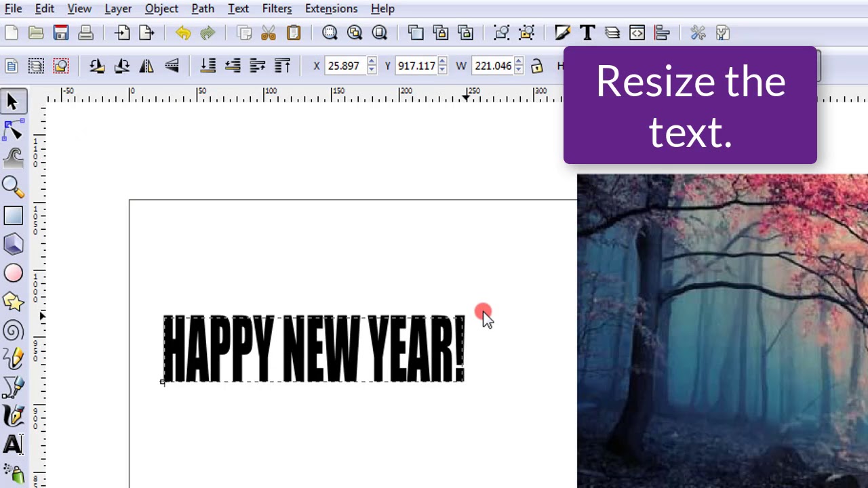Unlink the clone icon
Viewport: 868px width, 488px height.
pos(465,33)
